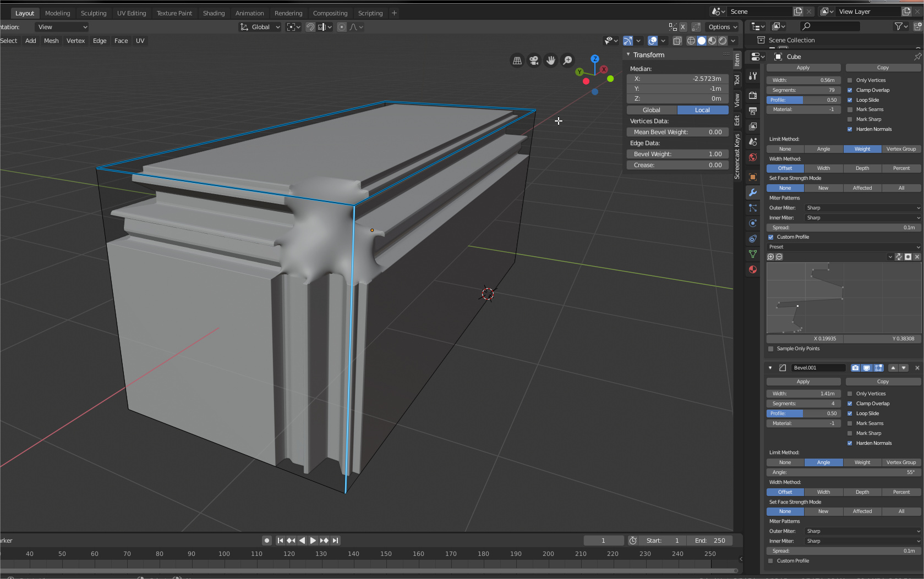Open the Object properties tab icon
Screen dimensions: 924x579
(x=753, y=177)
